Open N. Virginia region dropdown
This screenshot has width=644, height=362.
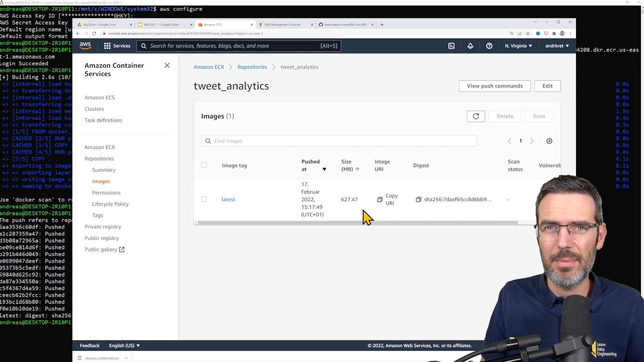tap(518, 46)
